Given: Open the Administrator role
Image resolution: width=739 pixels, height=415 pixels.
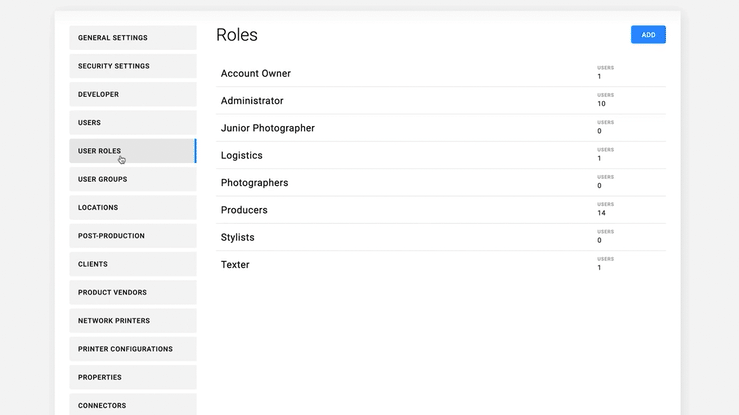Looking at the screenshot, I should 441,100.
